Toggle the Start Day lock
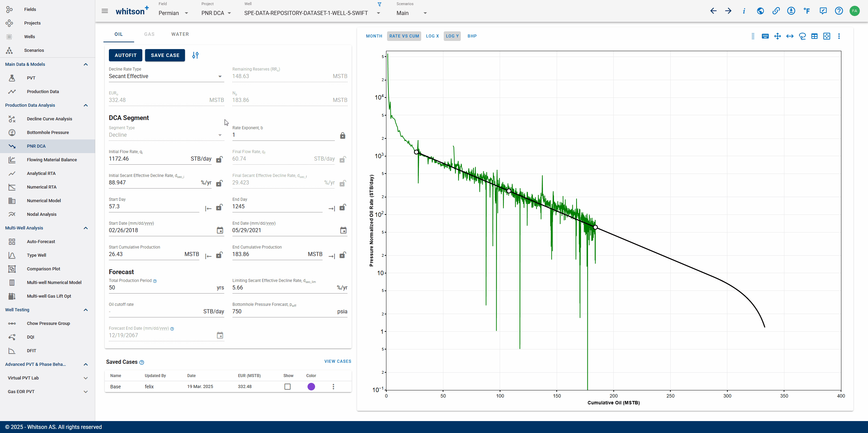Viewport: 868px width, 433px height. point(219,207)
